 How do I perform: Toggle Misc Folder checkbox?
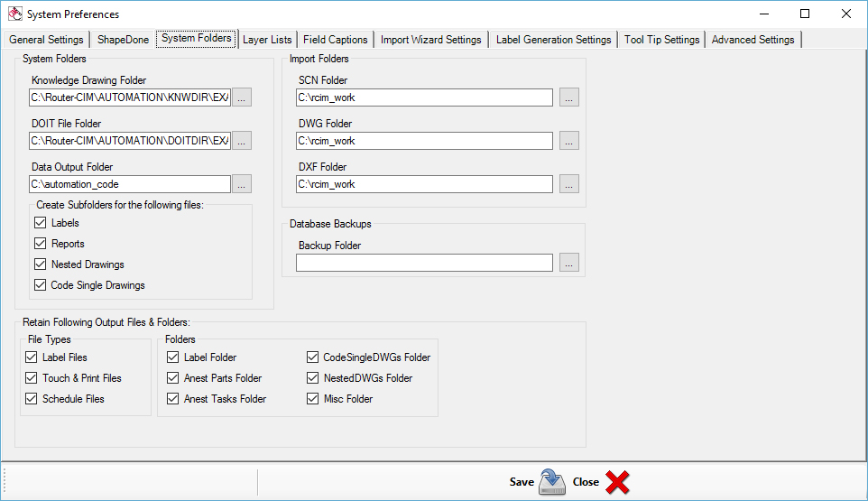point(313,399)
